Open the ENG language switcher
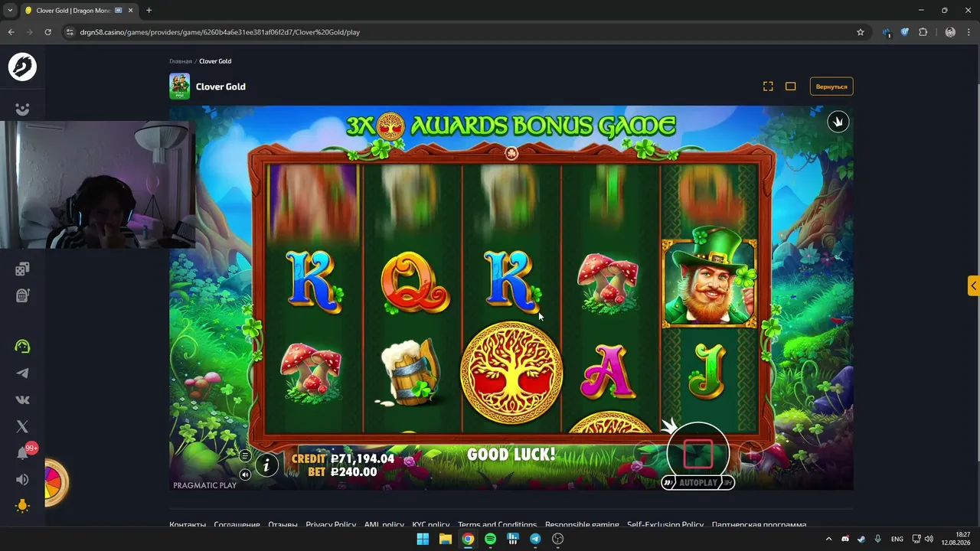 897,539
